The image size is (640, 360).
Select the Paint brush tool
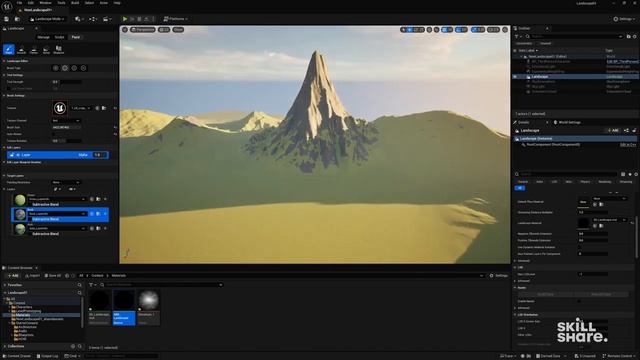9,49
